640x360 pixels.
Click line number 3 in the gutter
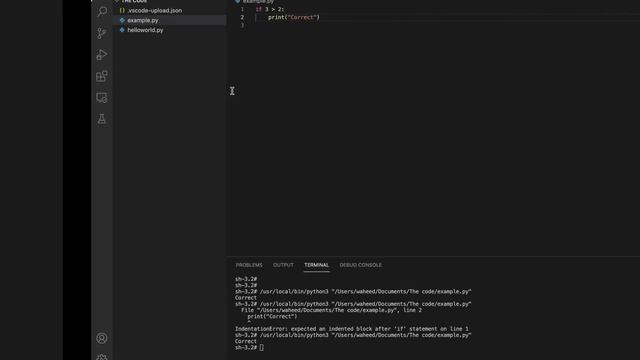tap(242, 25)
